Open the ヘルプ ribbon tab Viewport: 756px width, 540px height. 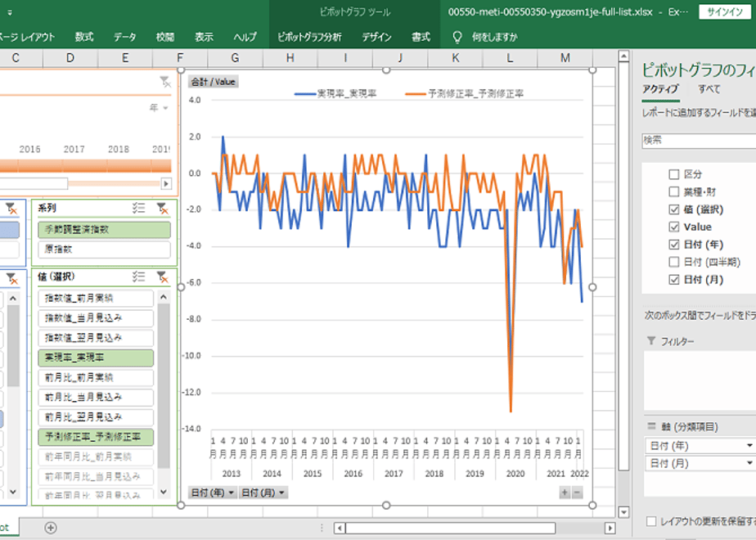point(245,37)
